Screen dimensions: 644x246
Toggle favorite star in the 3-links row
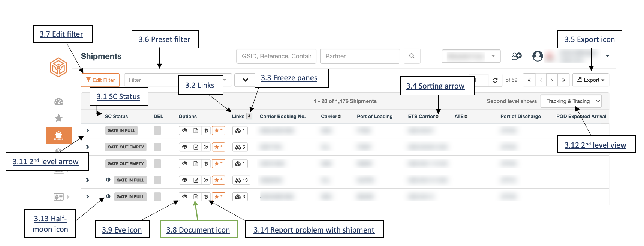tap(219, 196)
